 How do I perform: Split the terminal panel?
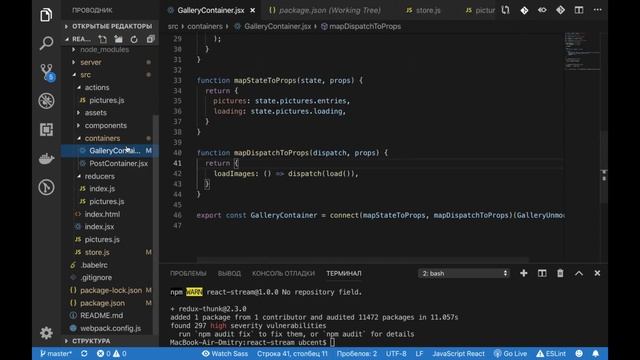pyautogui.click(x=542, y=273)
